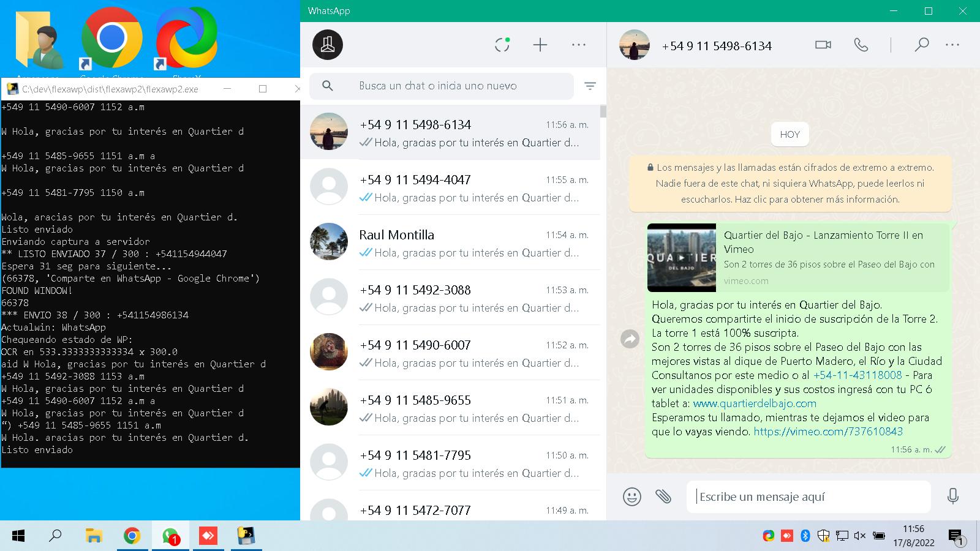Click the avatar of +54 9 11 5485-9655
980x551 pixels.
pos(329,407)
